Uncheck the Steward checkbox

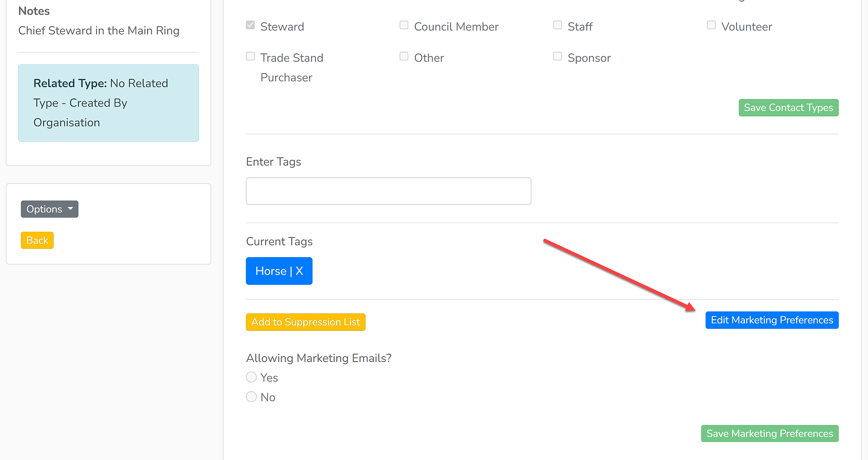click(x=250, y=25)
